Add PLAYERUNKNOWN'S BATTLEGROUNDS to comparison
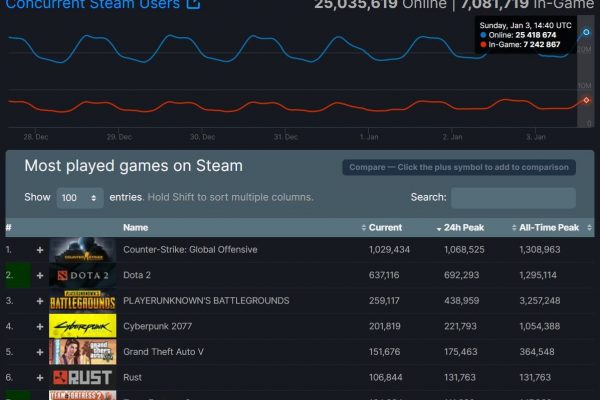The height and width of the screenshot is (400, 600). pos(40,301)
